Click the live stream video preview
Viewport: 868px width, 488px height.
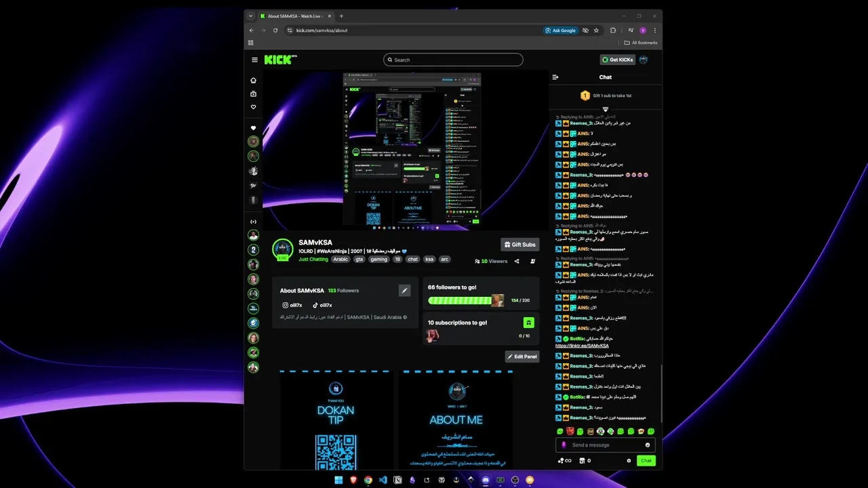406,150
